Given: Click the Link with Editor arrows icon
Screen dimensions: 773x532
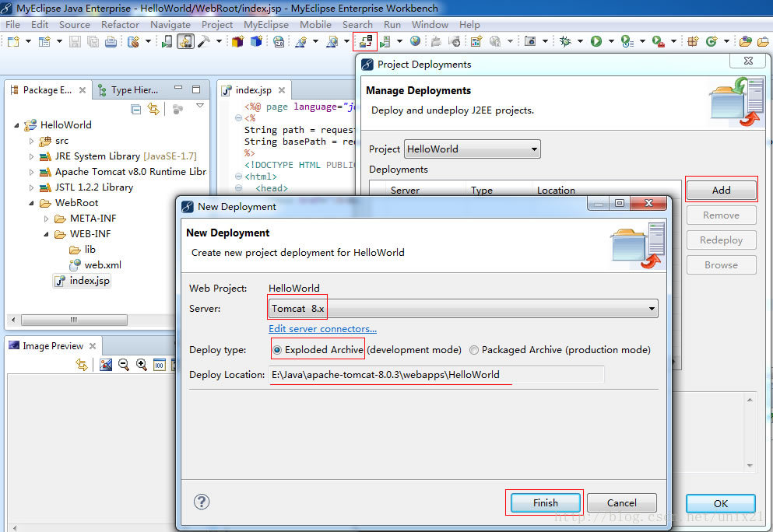Looking at the screenshot, I should click(x=154, y=110).
